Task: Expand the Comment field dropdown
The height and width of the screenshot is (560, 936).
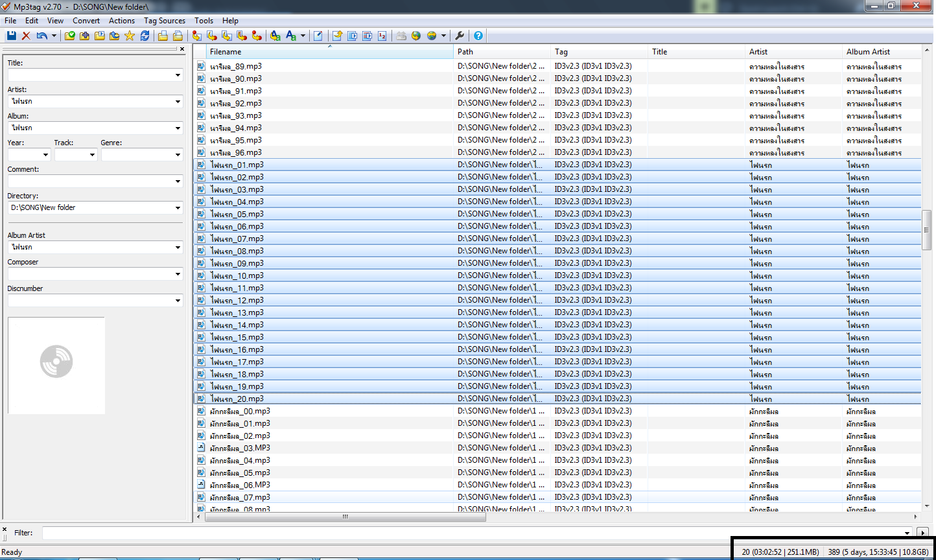Action: (178, 181)
